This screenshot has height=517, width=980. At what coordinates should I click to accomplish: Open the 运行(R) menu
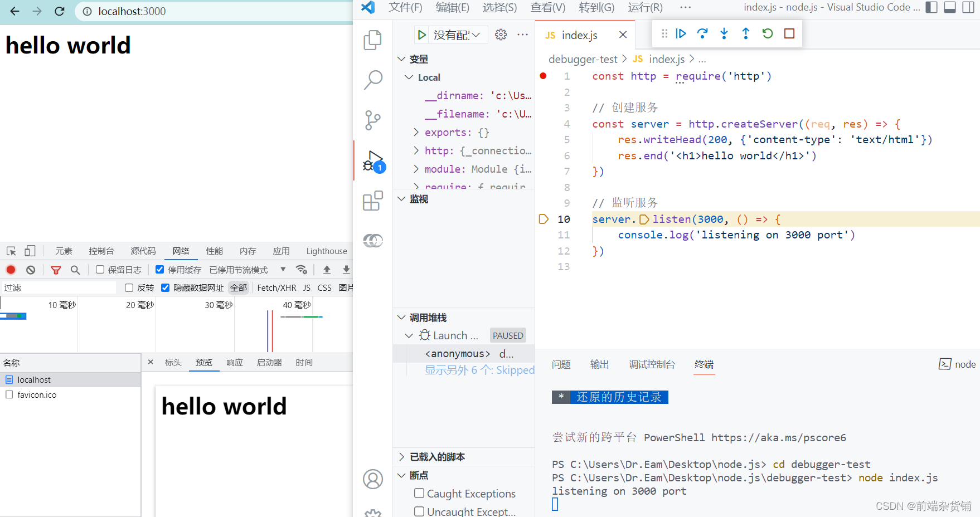coord(645,7)
